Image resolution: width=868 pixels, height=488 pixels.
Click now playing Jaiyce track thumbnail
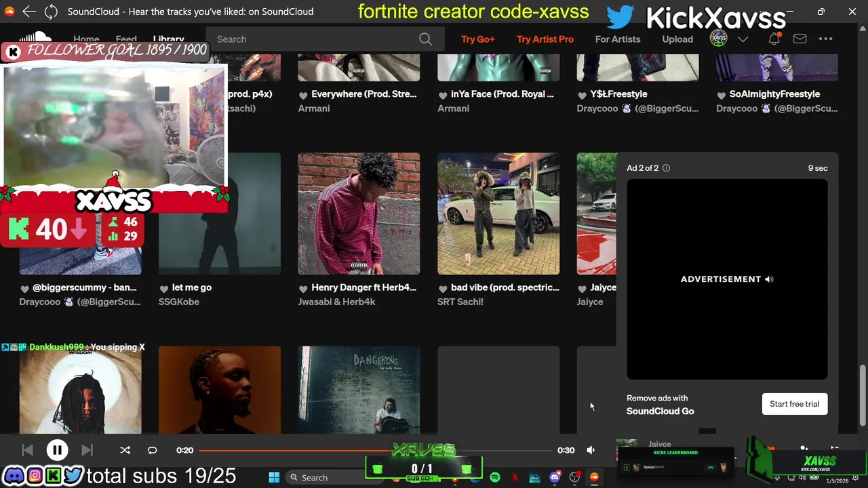pos(627,449)
